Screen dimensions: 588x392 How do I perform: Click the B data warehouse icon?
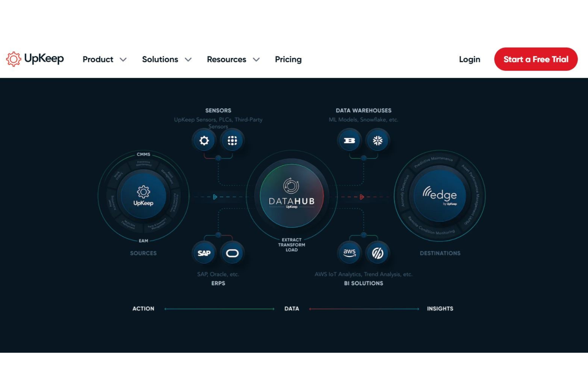point(349,141)
